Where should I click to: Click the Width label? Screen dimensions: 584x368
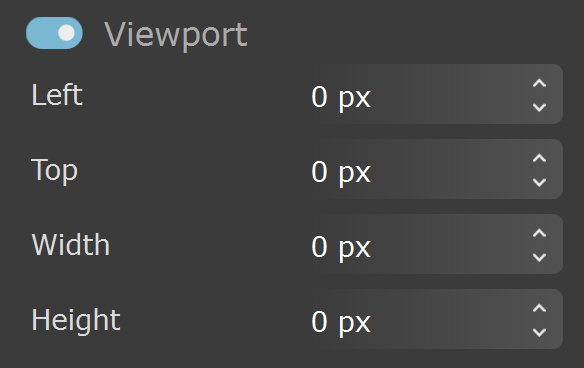pos(71,244)
